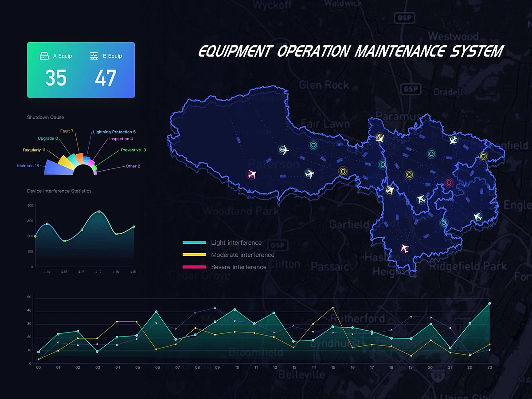This screenshot has height=399, width=532.
Task: Click the teal Light interference color swatch
Action: pos(194,243)
